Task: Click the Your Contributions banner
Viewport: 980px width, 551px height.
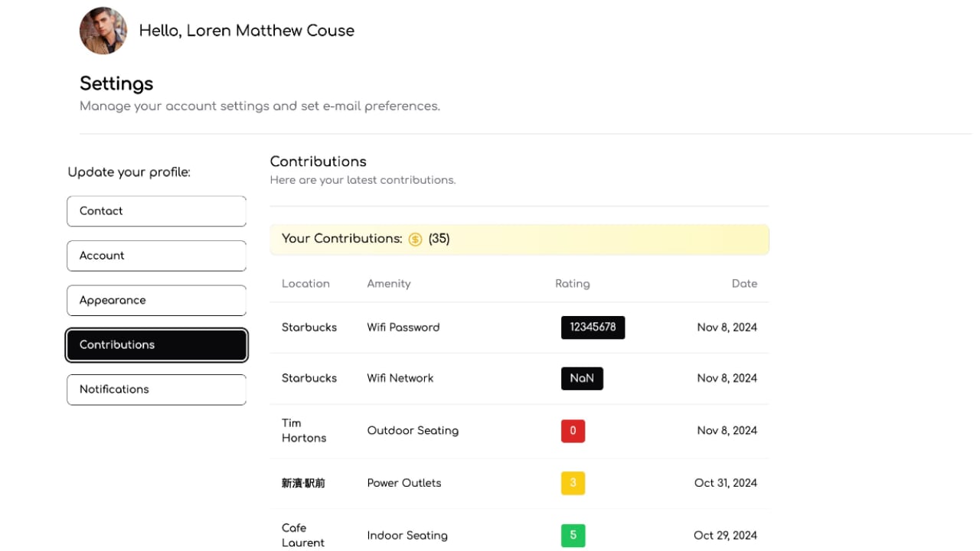Action: pos(519,240)
